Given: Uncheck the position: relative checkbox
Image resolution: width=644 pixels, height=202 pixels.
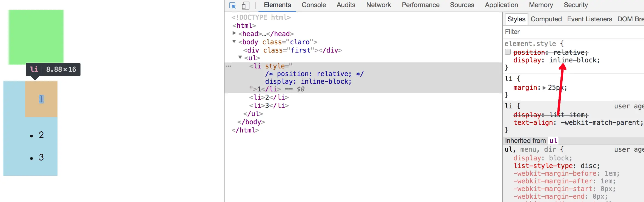Looking at the screenshot, I should click(508, 52).
